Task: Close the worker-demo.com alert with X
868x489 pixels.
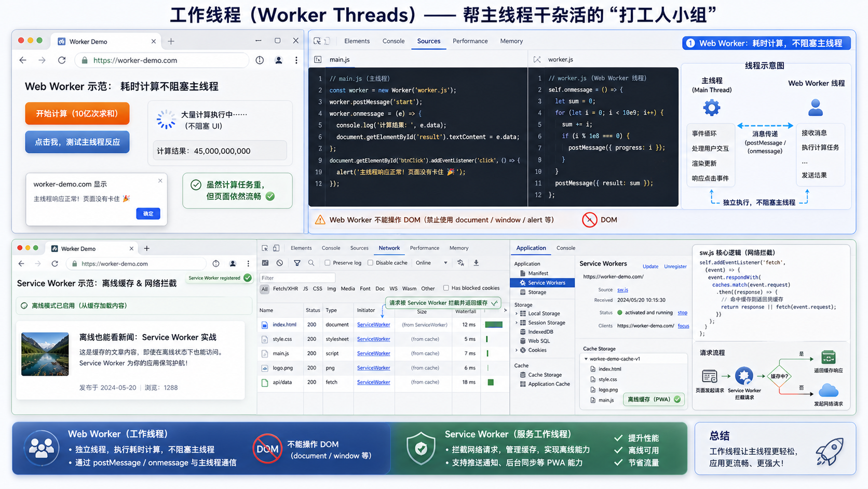Action: pos(160,181)
